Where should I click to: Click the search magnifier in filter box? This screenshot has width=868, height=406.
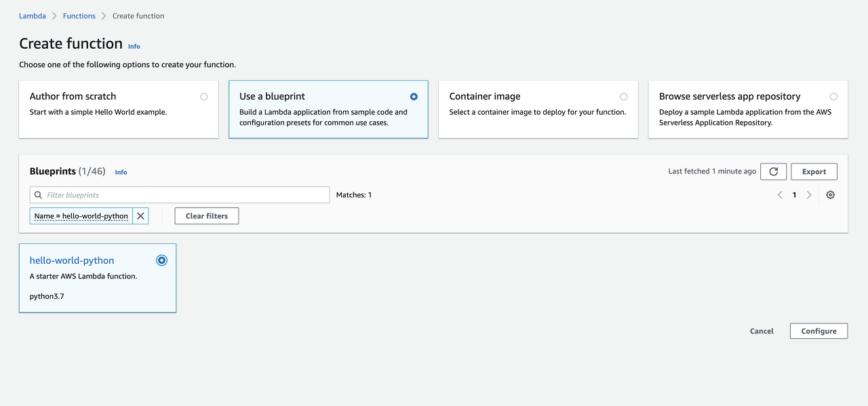click(x=38, y=195)
